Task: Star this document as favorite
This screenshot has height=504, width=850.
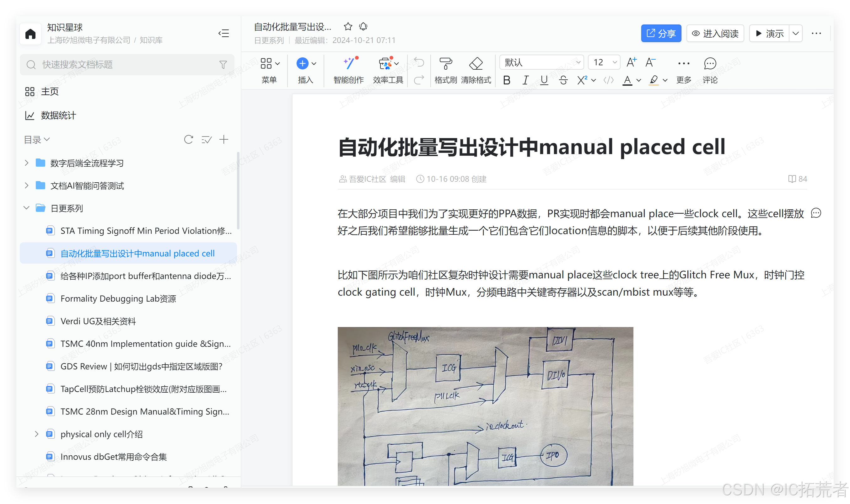Action: pos(348,26)
